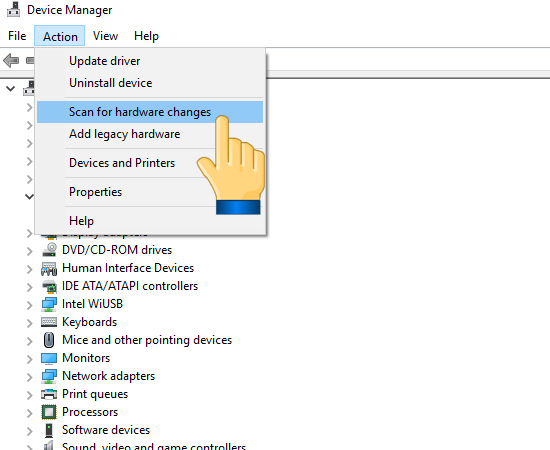The image size is (550, 450).
Task: Open Devices and Printers entry
Action: 150,163
